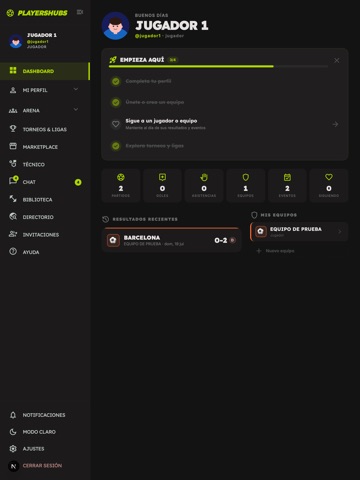Click the Equipos stat card

pos(246,186)
